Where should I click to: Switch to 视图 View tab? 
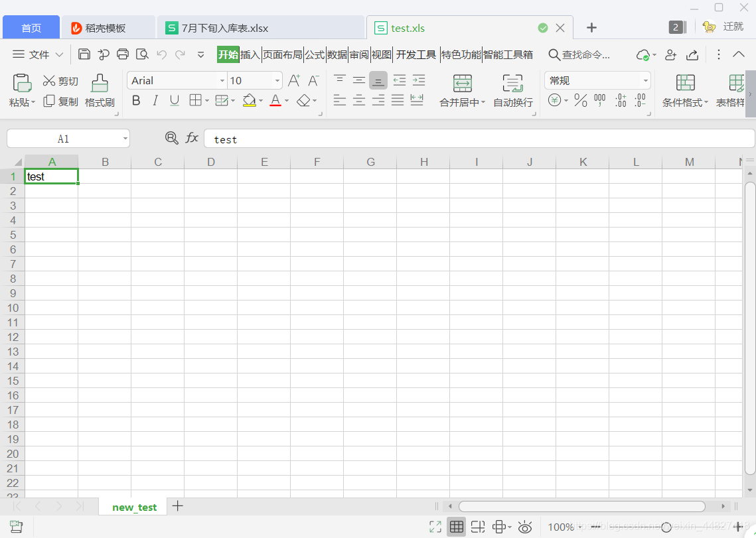[x=382, y=54]
